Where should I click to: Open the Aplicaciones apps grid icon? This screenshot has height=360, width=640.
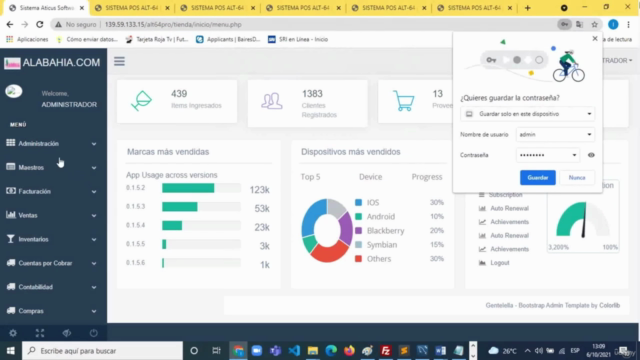click(9, 39)
